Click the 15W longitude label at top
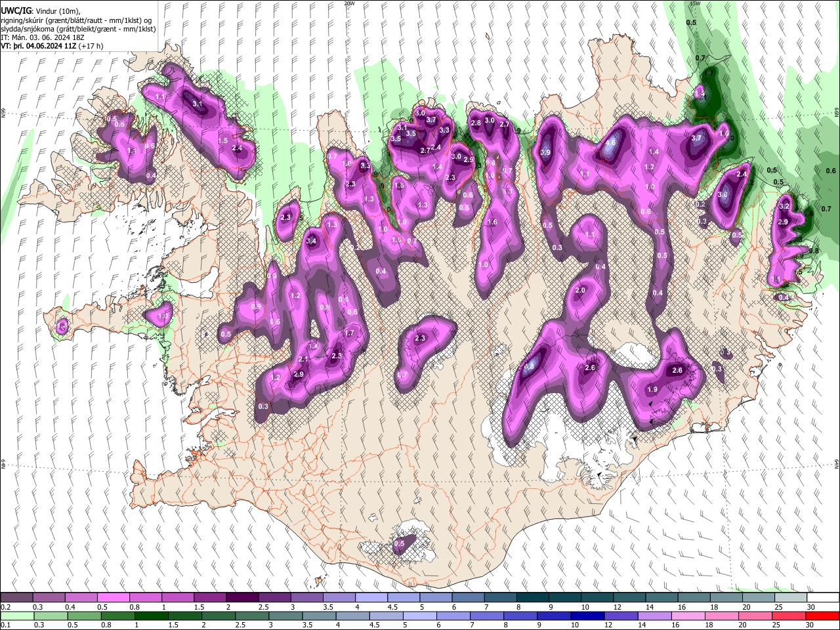 (x=694, y=3)
